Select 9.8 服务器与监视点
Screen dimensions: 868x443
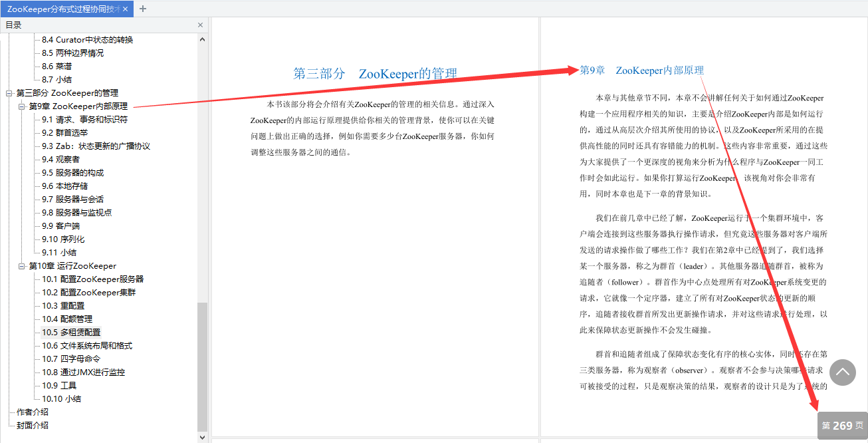click(76, 213)
